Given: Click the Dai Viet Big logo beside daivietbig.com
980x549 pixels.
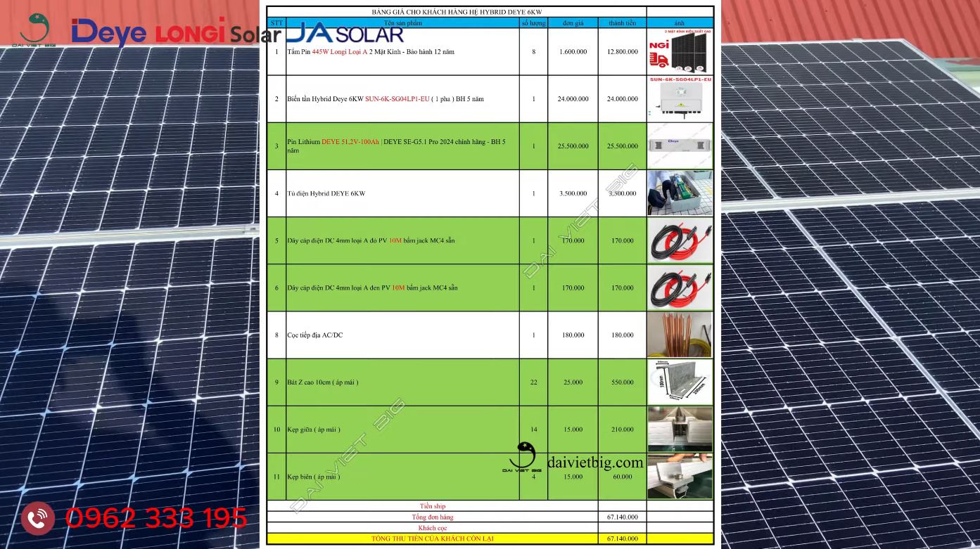Looking at the screenshot, I should 522,457.
